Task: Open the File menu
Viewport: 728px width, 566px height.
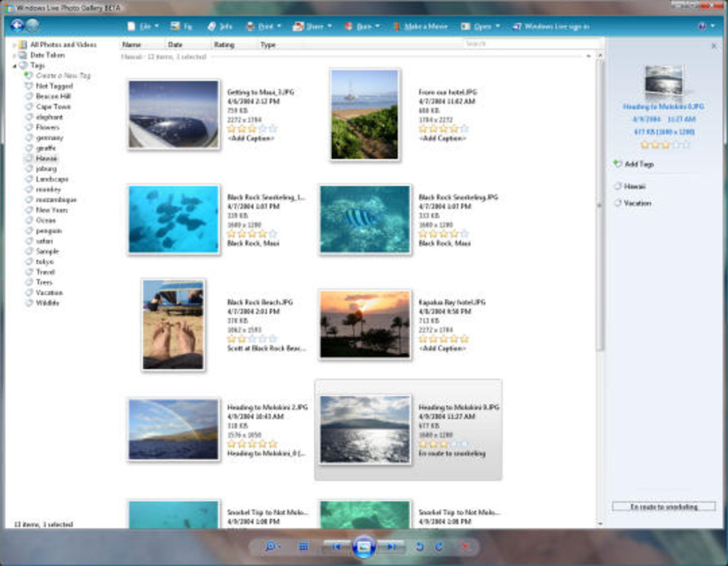Action: tap(143, 27)
